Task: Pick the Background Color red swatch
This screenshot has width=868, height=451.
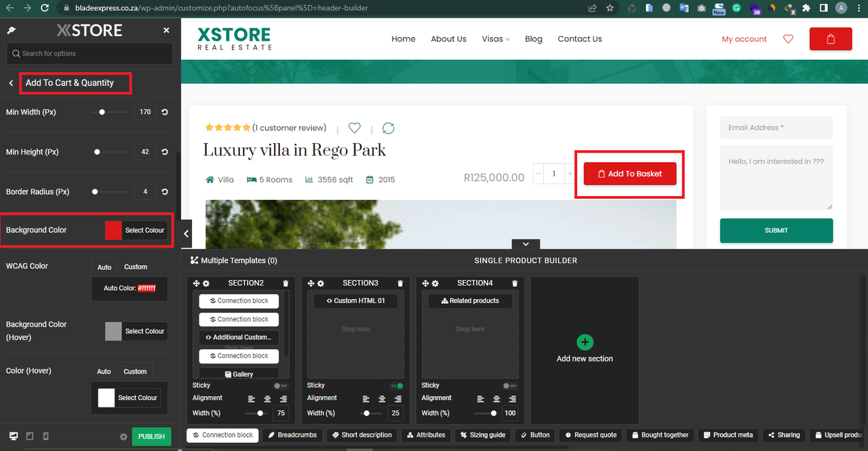Action: pos(113,231)
